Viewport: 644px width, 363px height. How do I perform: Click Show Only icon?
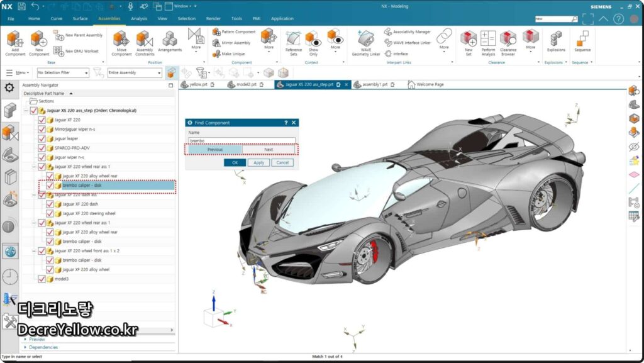point(313,43)
